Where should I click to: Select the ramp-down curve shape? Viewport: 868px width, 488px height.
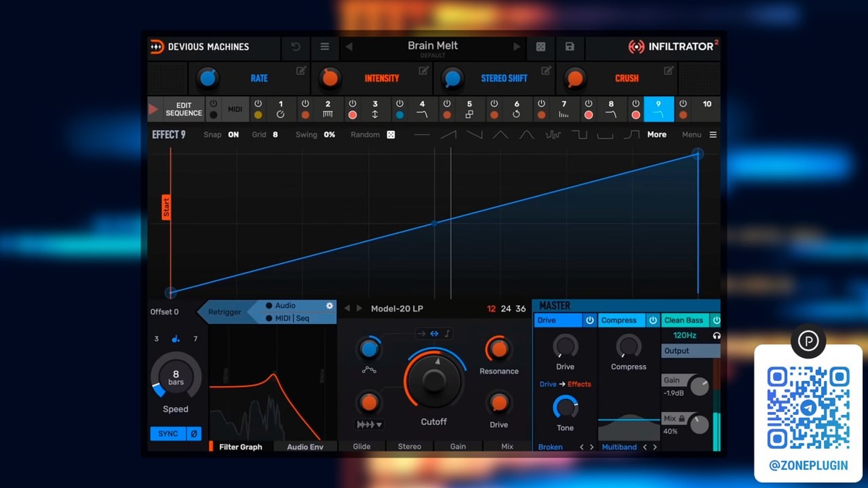point(475,134)
